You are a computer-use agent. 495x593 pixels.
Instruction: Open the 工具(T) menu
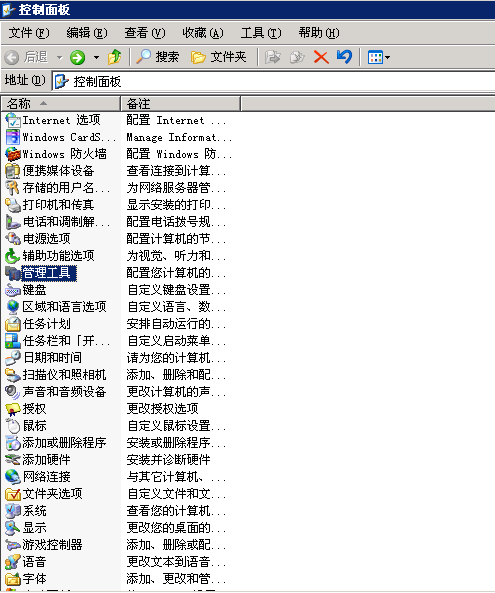coord(261,33)
